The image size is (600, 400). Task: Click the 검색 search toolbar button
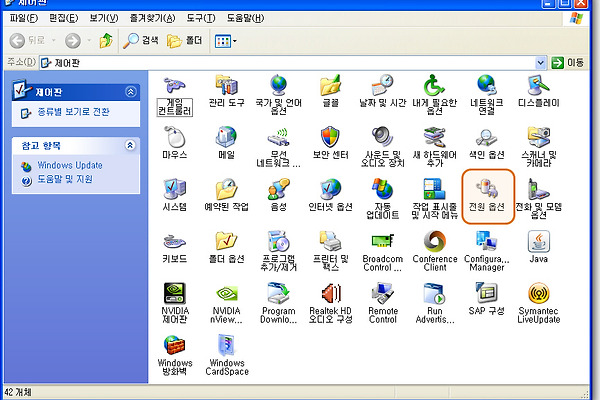(x=141, y=40)
